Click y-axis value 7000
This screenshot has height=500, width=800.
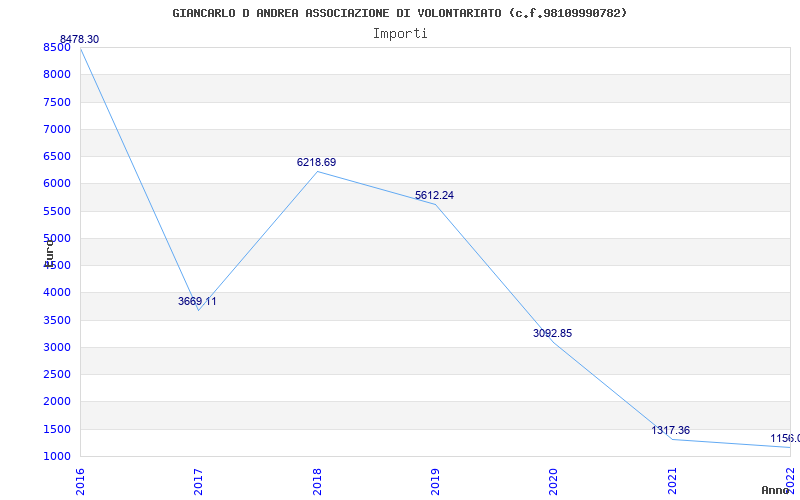tap(57, 129)
